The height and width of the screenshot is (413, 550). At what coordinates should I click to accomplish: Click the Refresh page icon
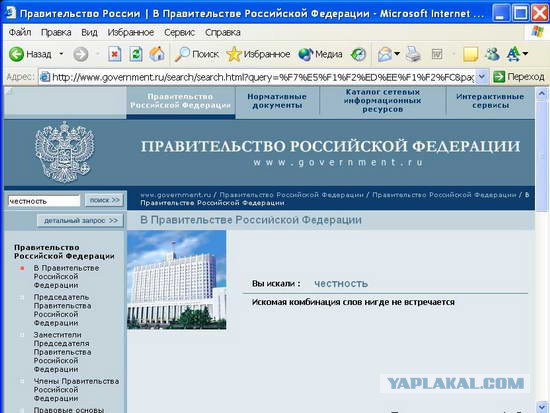pos(135,54)
